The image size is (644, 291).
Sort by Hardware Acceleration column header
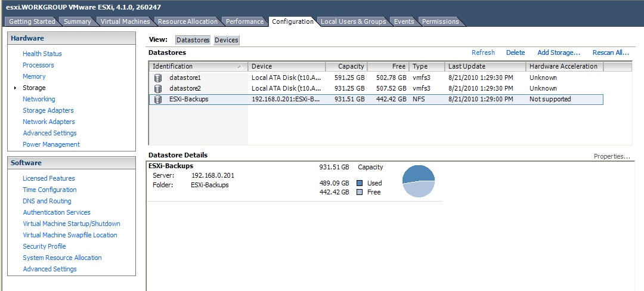pyautogui.click(x=564, y=67)
